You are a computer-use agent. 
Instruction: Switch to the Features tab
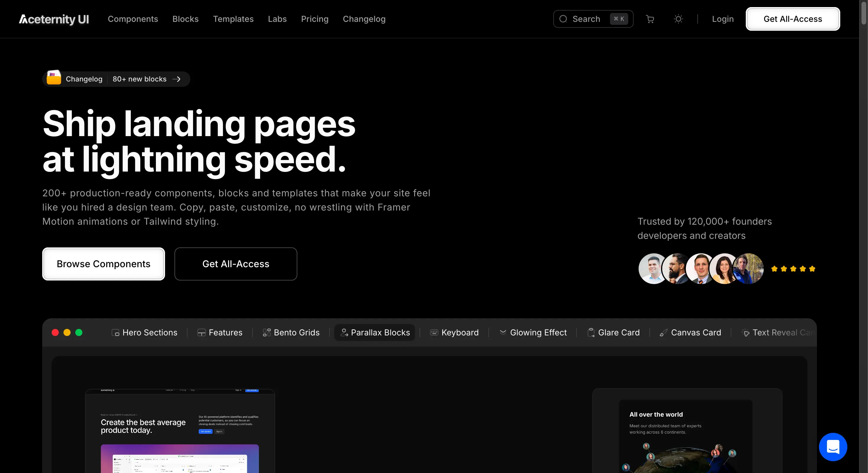click(220, 333)
